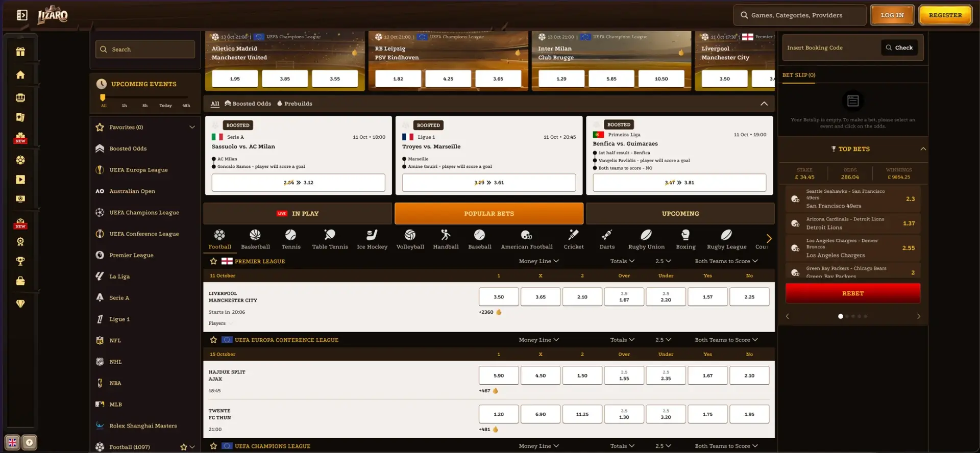Open Europa Conference League 2.5 line dropdown
980x453 pixels.
(663, 340)
